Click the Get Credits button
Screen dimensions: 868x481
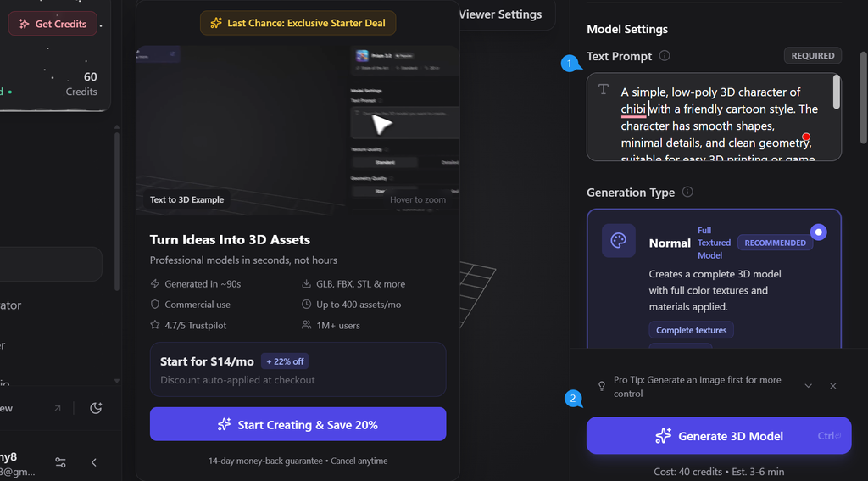pyautogui.click(x=53, y=24)
